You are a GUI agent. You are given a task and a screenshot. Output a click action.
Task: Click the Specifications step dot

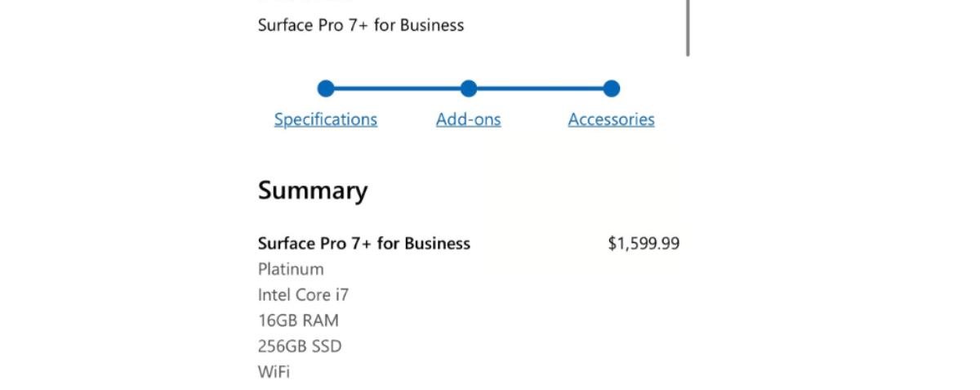pos(326,88)
